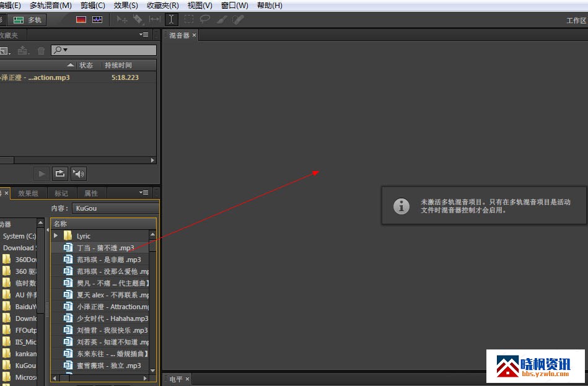The image size is (588, 386).
Task: Close the 电平 levels tab
Action: (188, 379)
